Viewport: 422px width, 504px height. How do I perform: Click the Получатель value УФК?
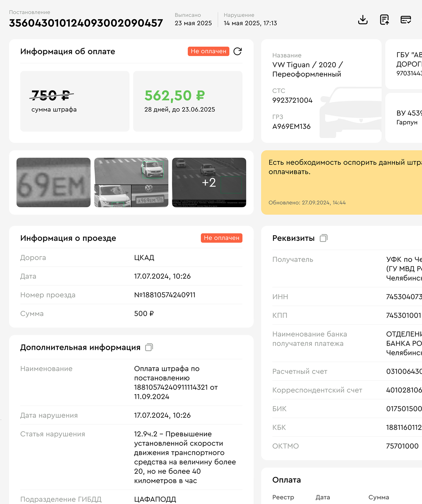(404, 269)
